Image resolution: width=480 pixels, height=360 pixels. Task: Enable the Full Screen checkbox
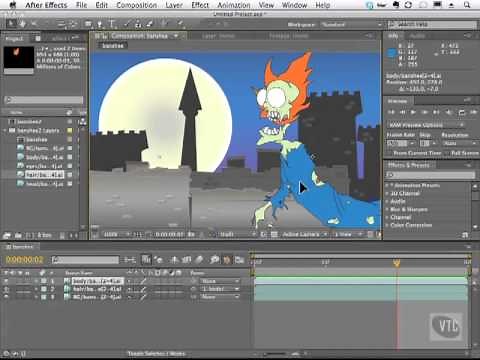447,153
